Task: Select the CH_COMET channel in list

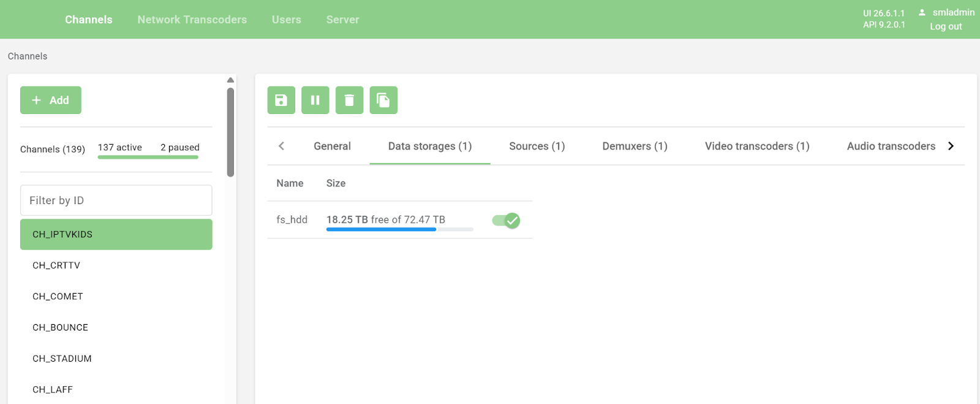Action: 58,296
